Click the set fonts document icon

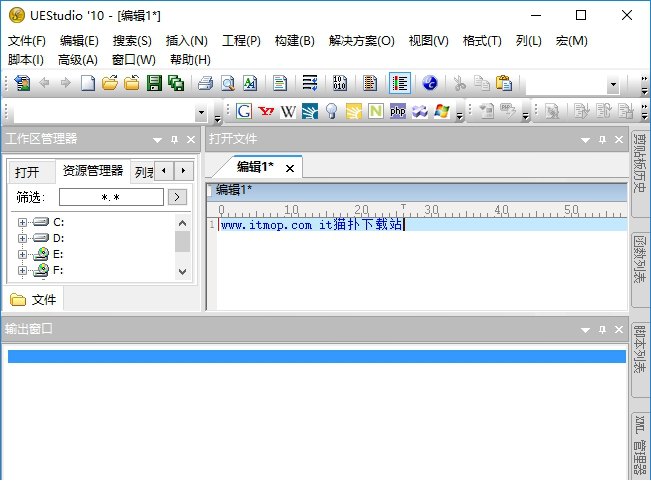pyautogui.click(x=280, y=83)
